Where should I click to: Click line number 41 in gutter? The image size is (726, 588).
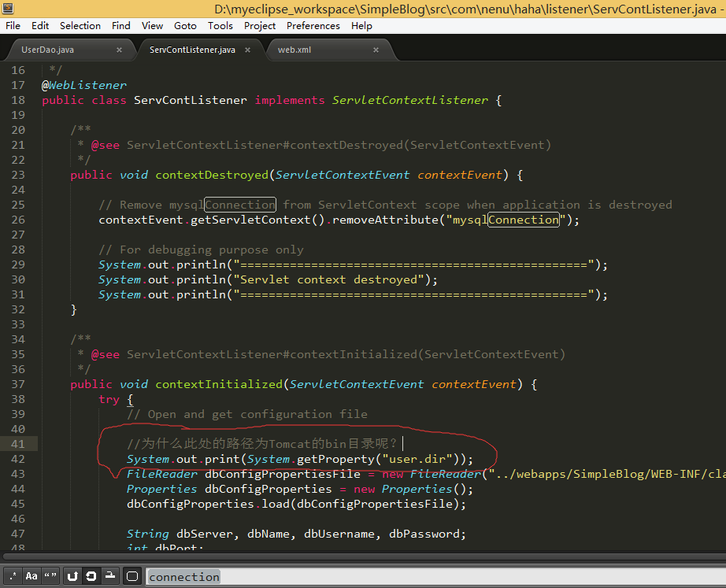[18, 444]
